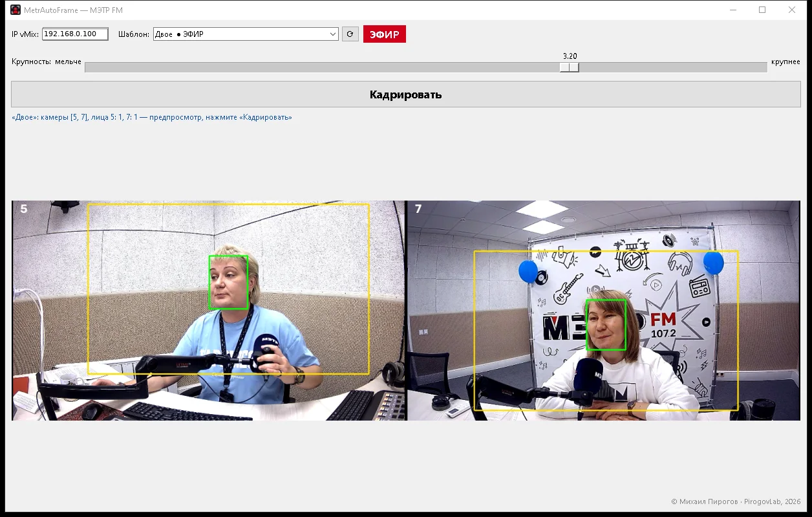812x517 pixels.
Task: Open the Шаблон template dropdown
Action: (246, 34)
